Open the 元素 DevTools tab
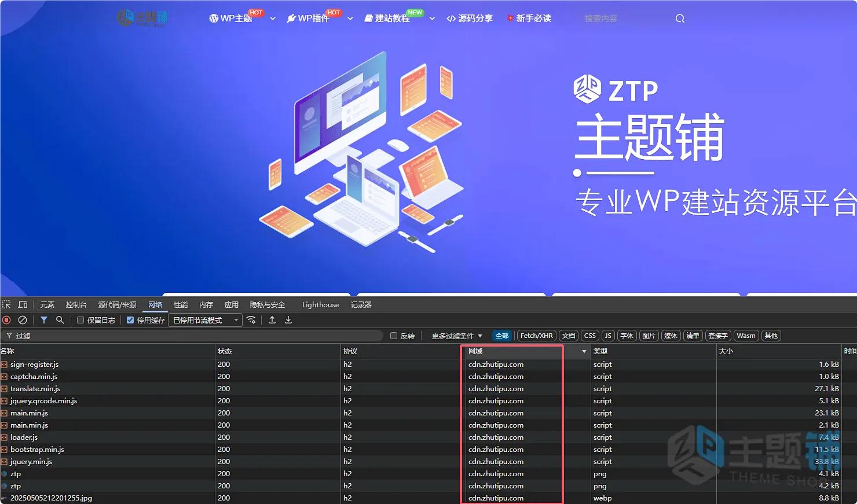 pos(47,304)
